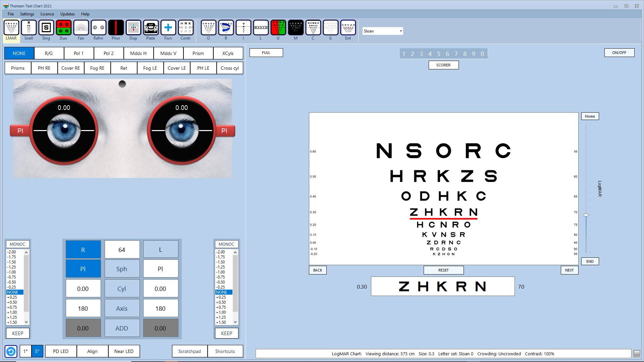This screenshot has height=362, width=644.
Task: Select NONE in the left MONOC list
Action: (14, 292)
